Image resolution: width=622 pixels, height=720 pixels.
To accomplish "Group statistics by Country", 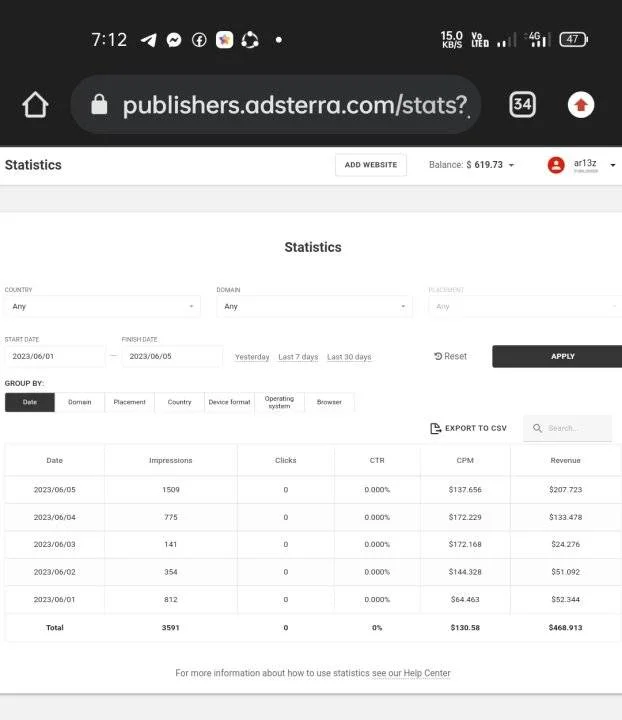I will pyautogui.click(x=179, y=402).
